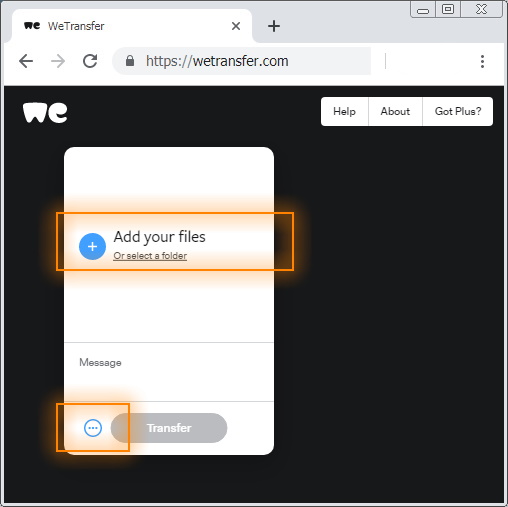Maximize the browser window
This screenshot has width=508, height=507.
448,9
